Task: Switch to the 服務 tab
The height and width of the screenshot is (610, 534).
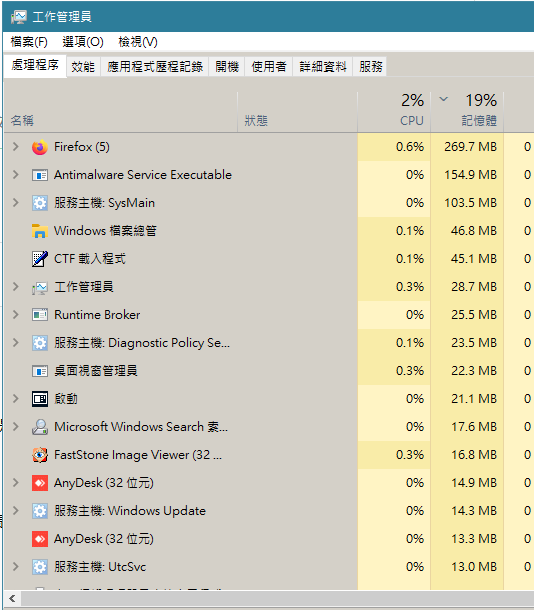Action: pos(371,67)
